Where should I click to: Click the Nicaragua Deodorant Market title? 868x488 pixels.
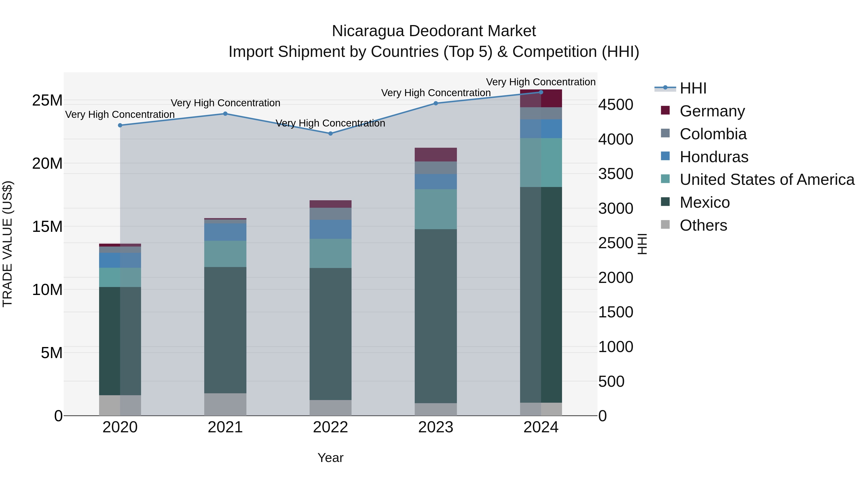pos(434,31)
